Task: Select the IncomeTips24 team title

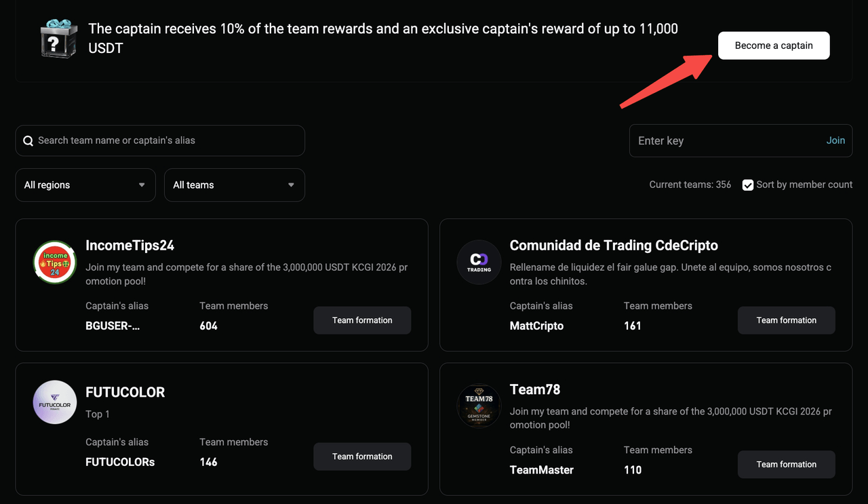Action: (x=130, y=246)
